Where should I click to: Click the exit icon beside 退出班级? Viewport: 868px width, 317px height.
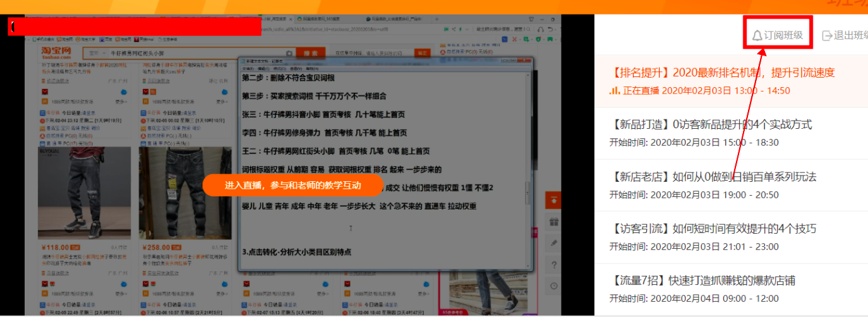827,35
